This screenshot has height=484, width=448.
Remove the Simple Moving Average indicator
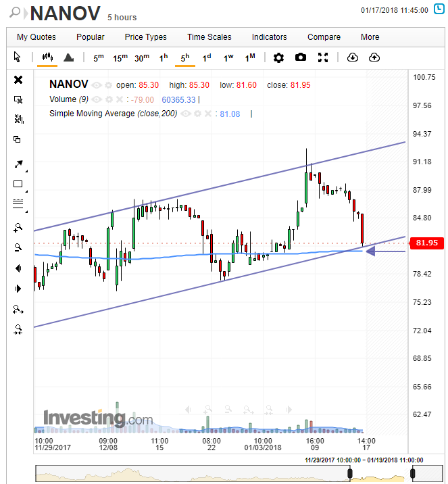tap(208, 114)
